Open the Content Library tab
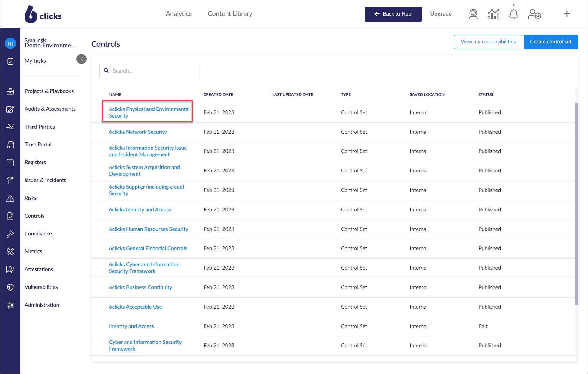 230,14
